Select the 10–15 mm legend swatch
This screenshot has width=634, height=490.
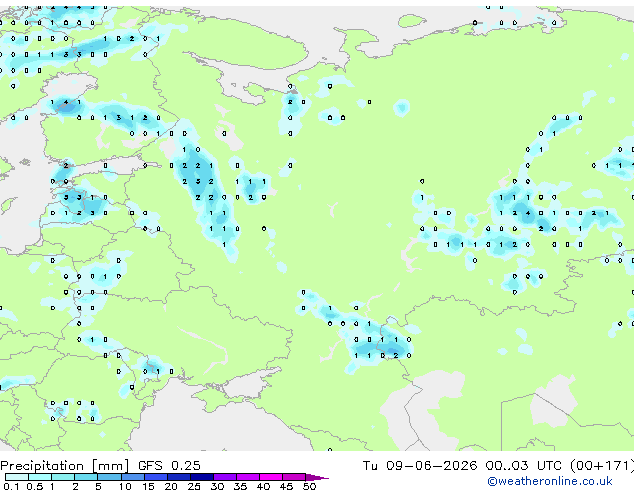(x=132, y=477)
